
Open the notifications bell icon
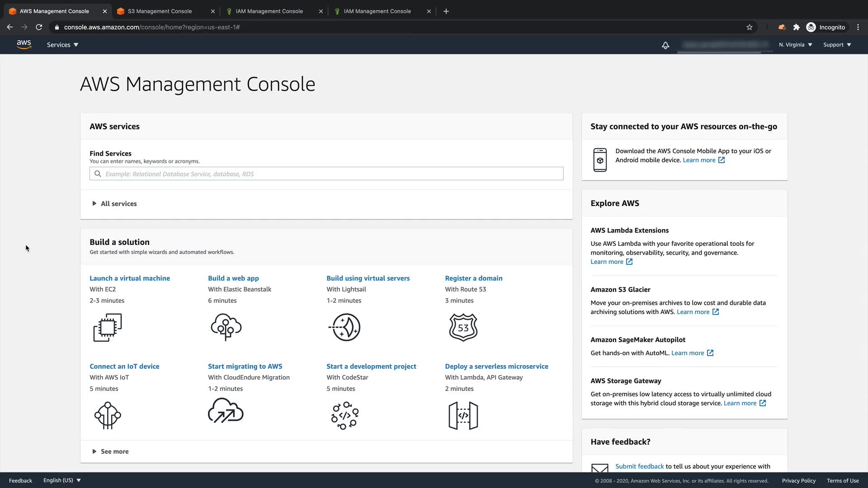point(665,45)
